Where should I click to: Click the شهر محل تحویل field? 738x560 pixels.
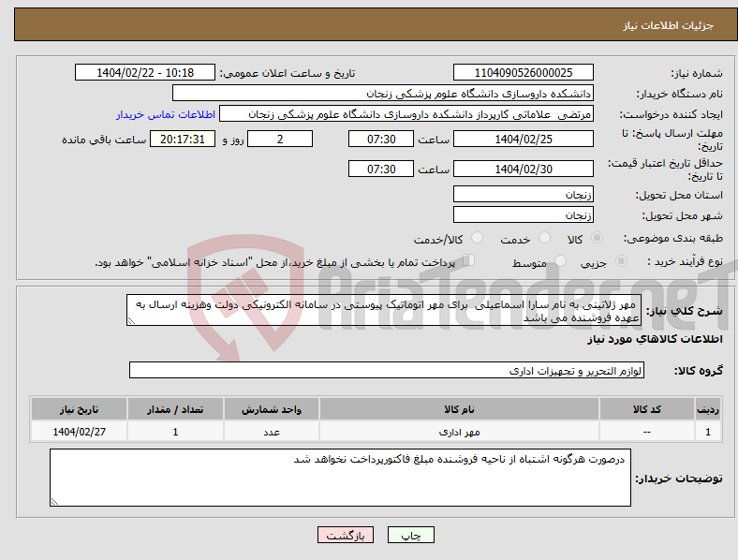tap(523, 214)
